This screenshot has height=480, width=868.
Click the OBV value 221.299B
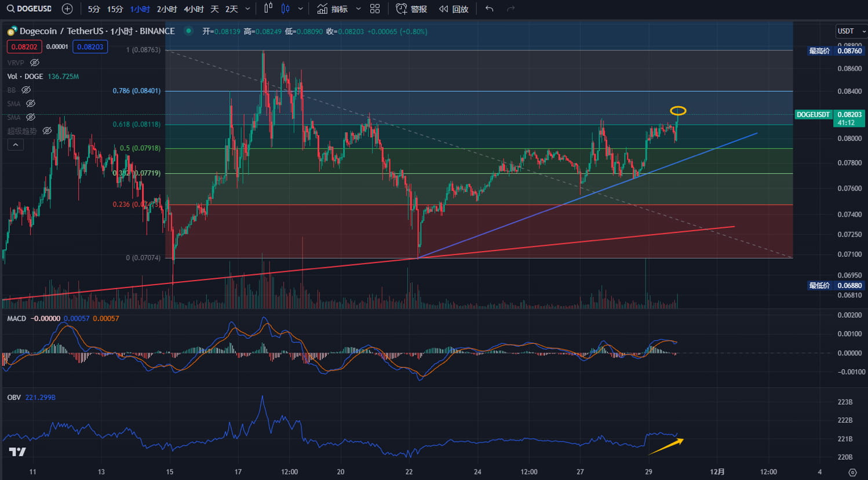tap(41, 397)
